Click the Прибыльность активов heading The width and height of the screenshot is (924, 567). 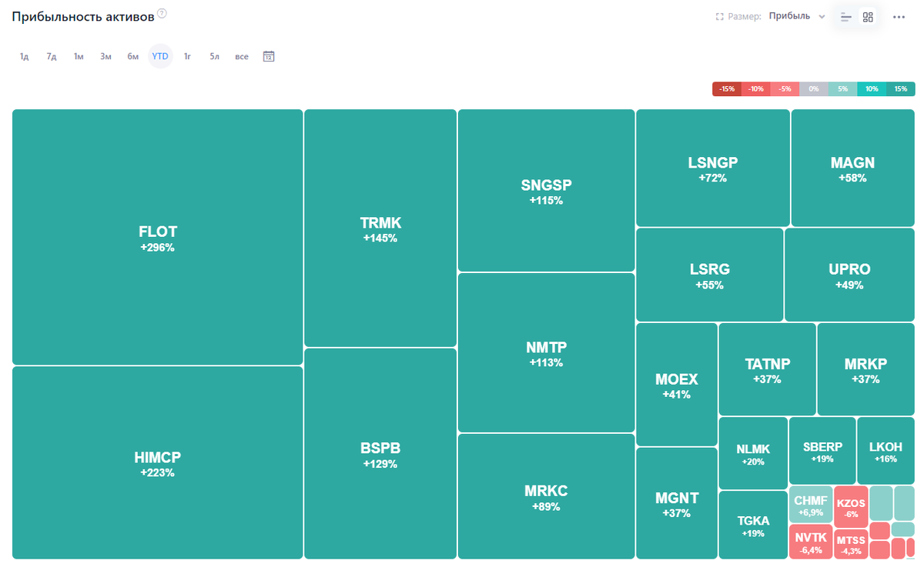pyautogui.click(x=82, y=16)
